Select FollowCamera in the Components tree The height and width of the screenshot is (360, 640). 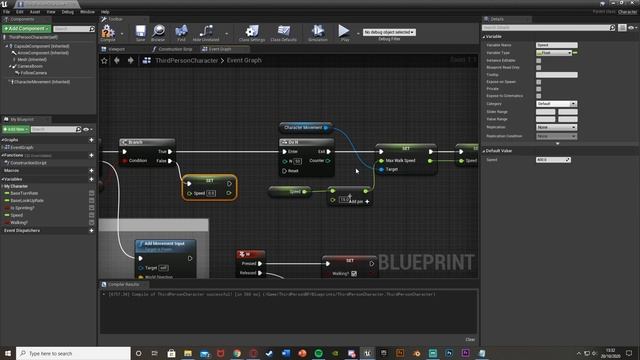coord(33,73)
